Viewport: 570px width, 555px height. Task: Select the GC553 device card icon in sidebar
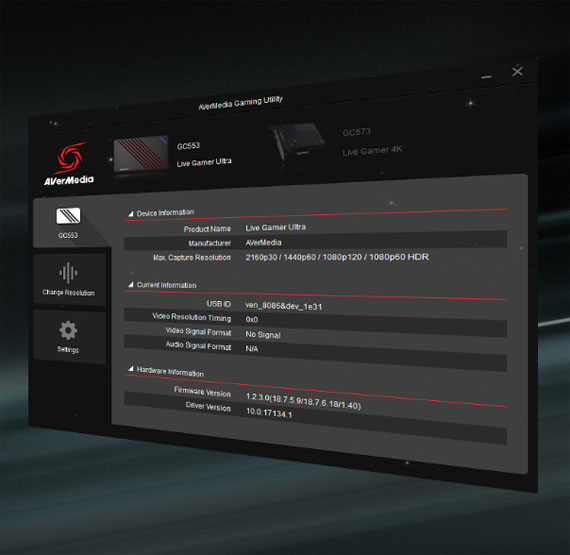(68, 216)
